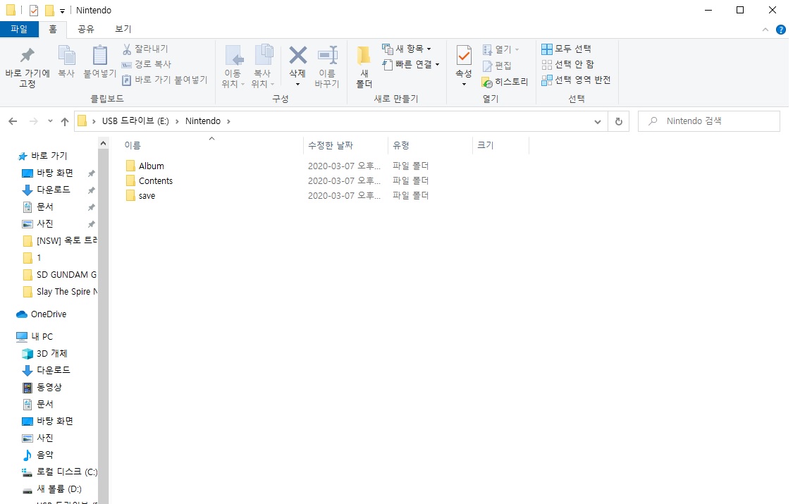Open the address bar history dropdown arrow
This screenshot has height=504, width=812.
pos(598,122)
